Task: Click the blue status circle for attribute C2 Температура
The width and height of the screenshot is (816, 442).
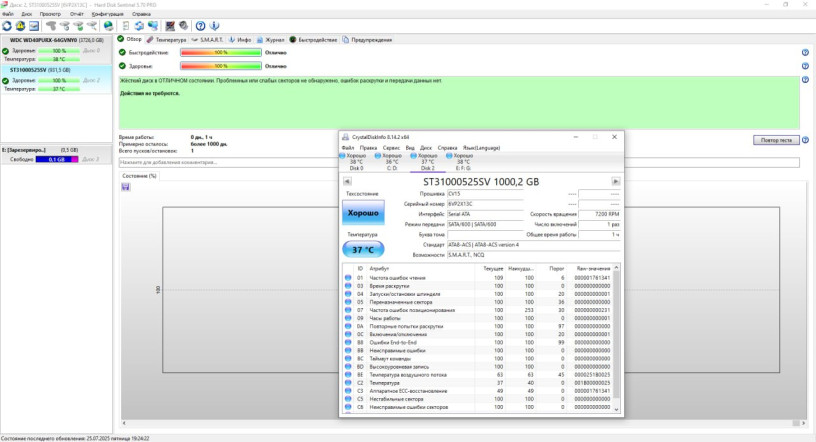Action: (348, 383)
